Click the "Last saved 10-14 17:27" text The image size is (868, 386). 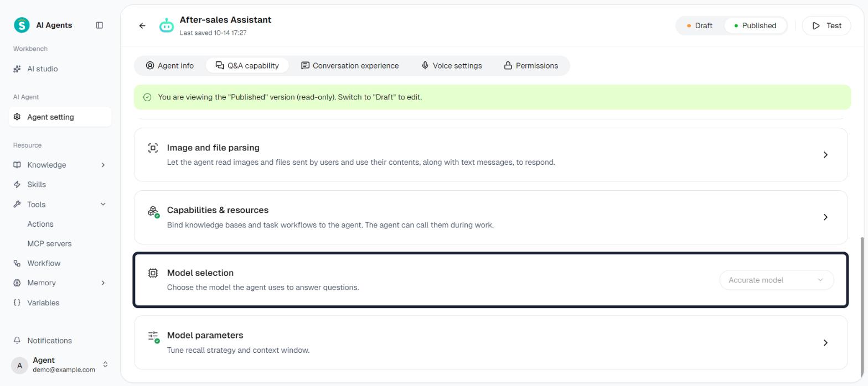(x=213, y=33)
